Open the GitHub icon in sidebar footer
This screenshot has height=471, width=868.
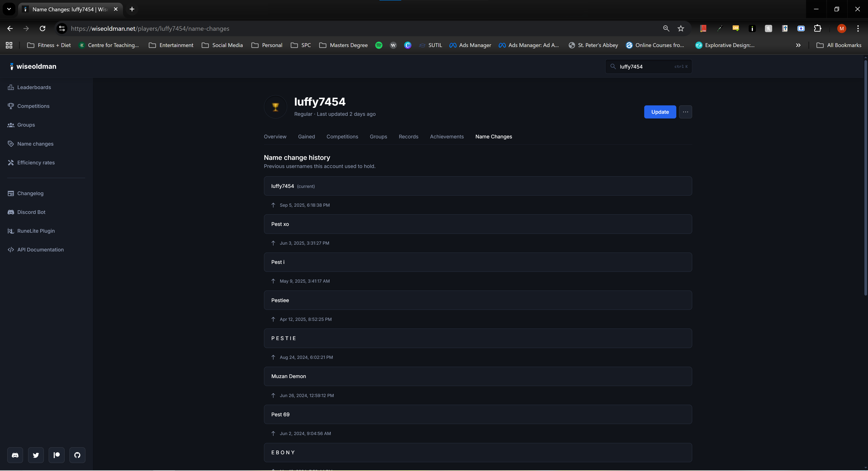[x=77, y=455]
